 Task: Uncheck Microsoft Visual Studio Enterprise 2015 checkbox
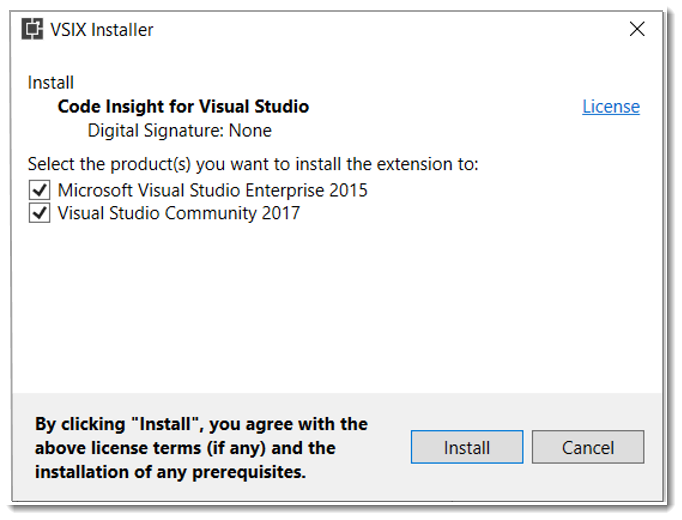click(x=40, y=190)
